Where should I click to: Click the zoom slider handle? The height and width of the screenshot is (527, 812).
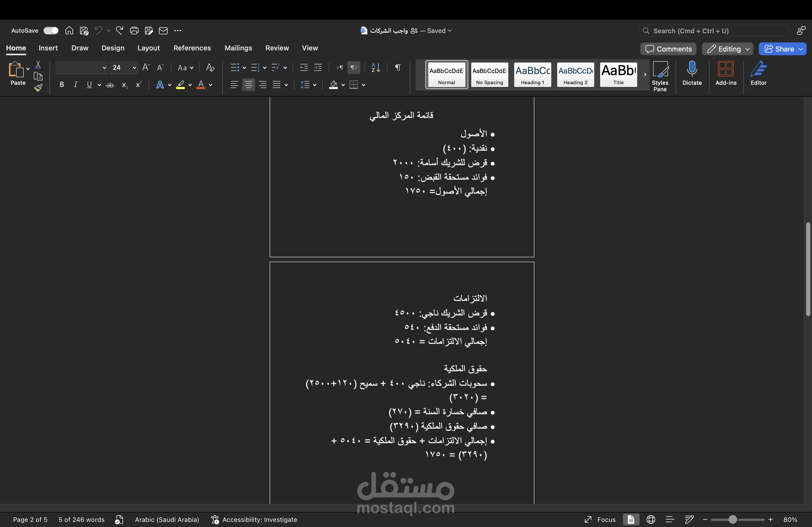coord(733,519)
